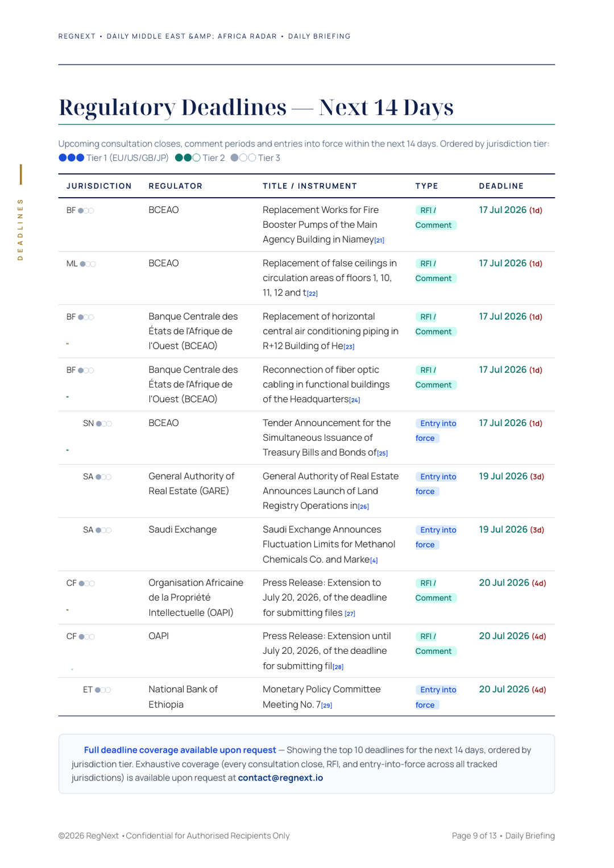Click the 'Saudi Exchange' regulator cell
This screenshot has width=614, height=868.
182,529
